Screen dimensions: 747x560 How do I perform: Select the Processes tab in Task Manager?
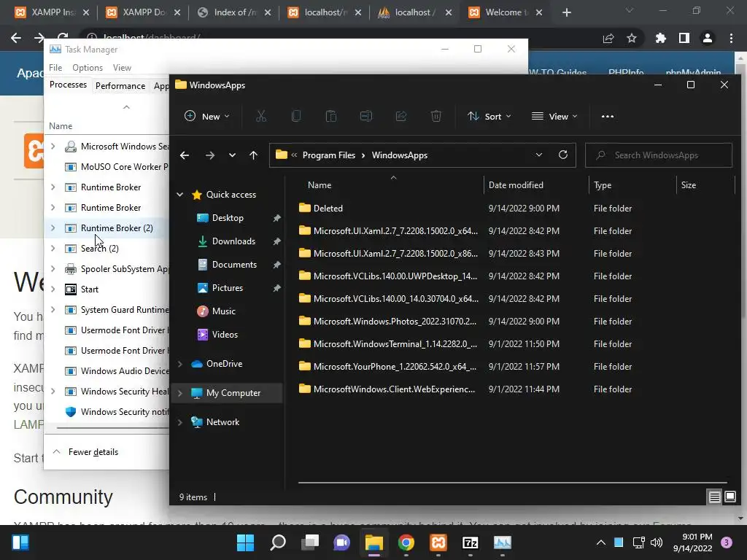pyautogui.click(x=68, y=85)
